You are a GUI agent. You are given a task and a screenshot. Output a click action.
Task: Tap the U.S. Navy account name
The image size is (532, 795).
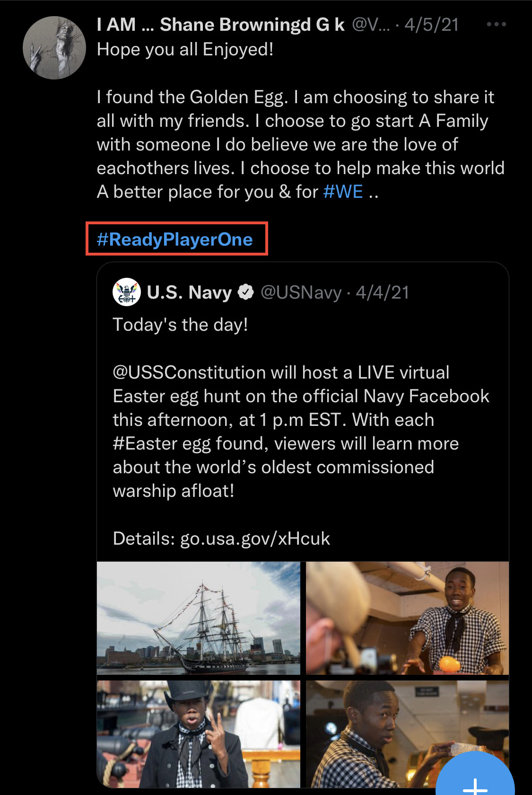pyautogui.click(x=189, y=292)
